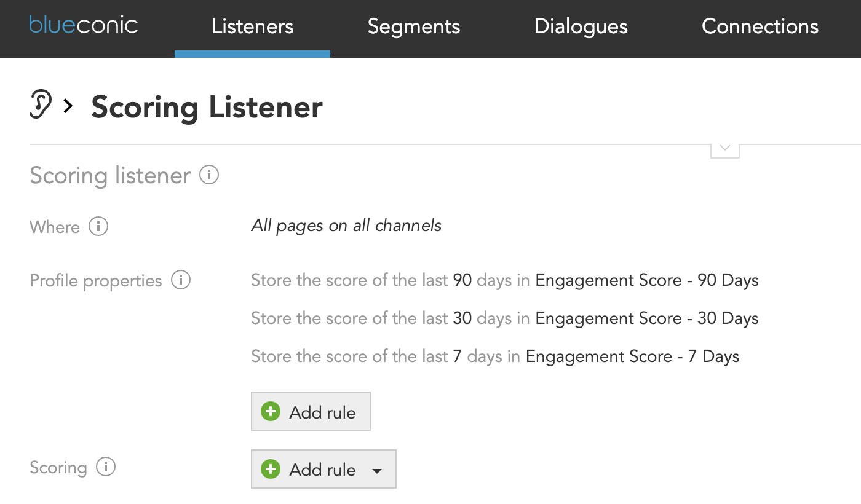Viewport: 861px width, 504px height.
Task: Show info icon next to Scoring
Action: click(106, 468)
